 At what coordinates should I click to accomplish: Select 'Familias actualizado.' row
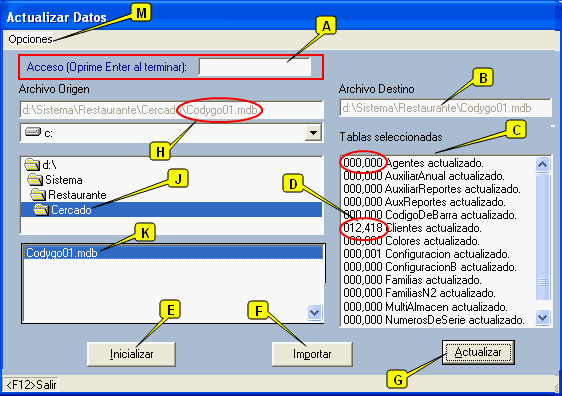(x=437, y=280)
